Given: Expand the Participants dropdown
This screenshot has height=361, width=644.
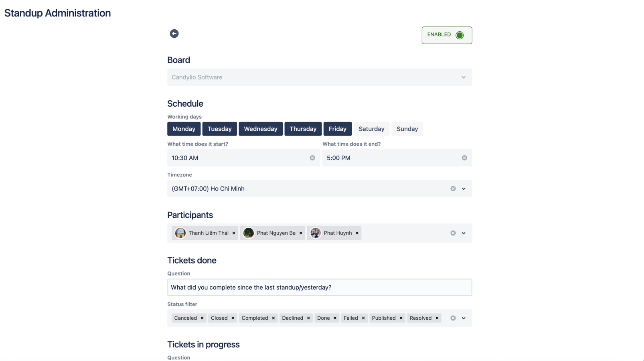Looking at the screenshot, I should tap(464, 233).
